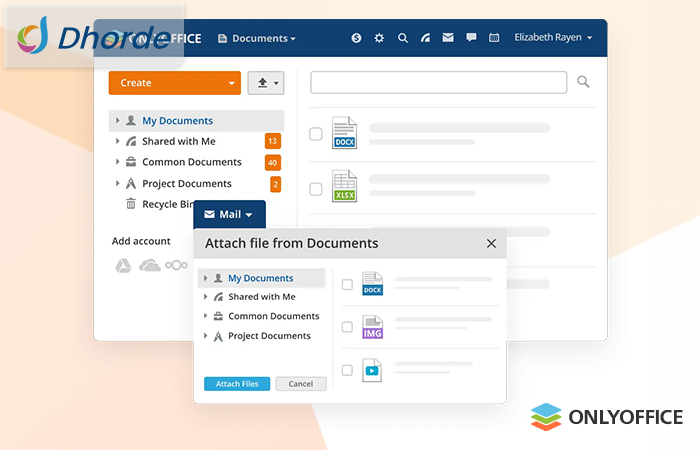The image size is (700, 450).
Task: Open the upload button dropdown
Action: coord(265,83)
